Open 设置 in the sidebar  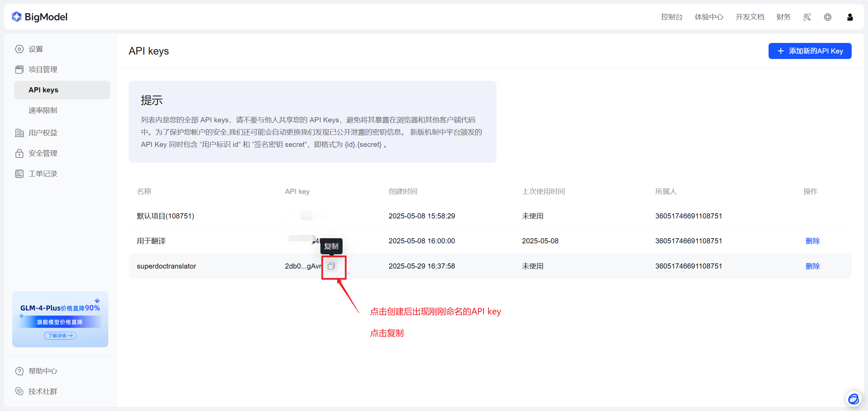35,49
